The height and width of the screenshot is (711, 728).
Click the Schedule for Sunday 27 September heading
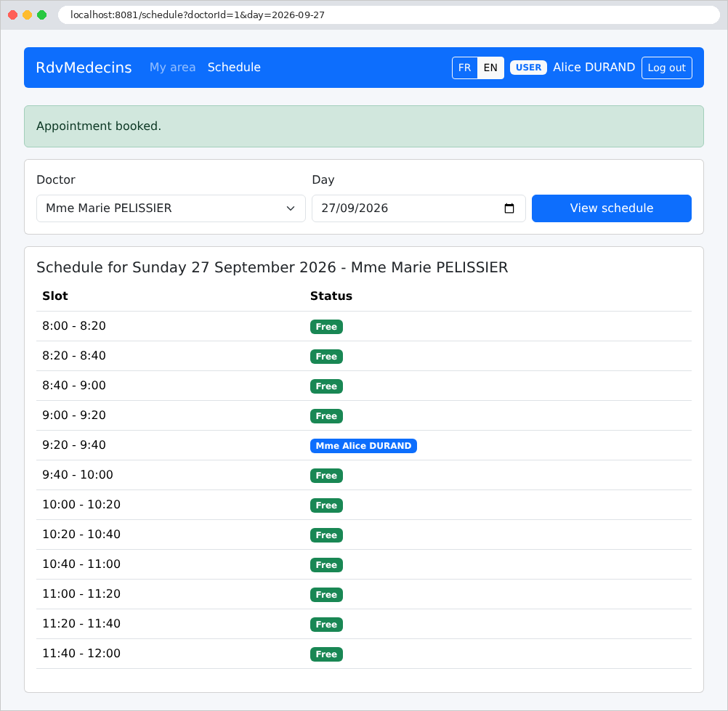[272, 267]
